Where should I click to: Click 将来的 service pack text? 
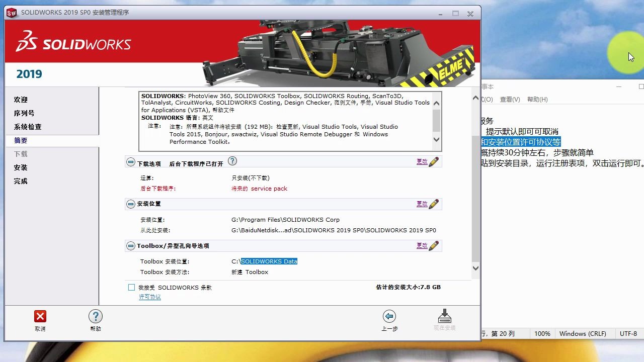[x=259, y=189]
